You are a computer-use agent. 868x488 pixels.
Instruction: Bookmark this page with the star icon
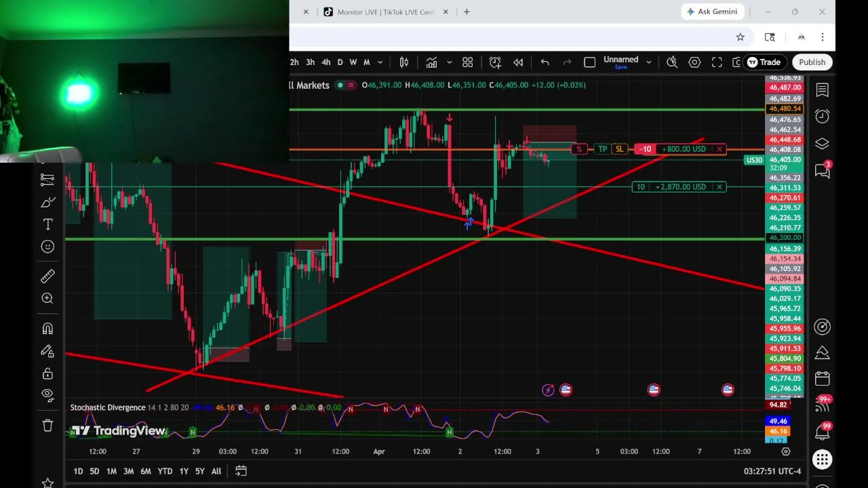click(x=741, y=37)
